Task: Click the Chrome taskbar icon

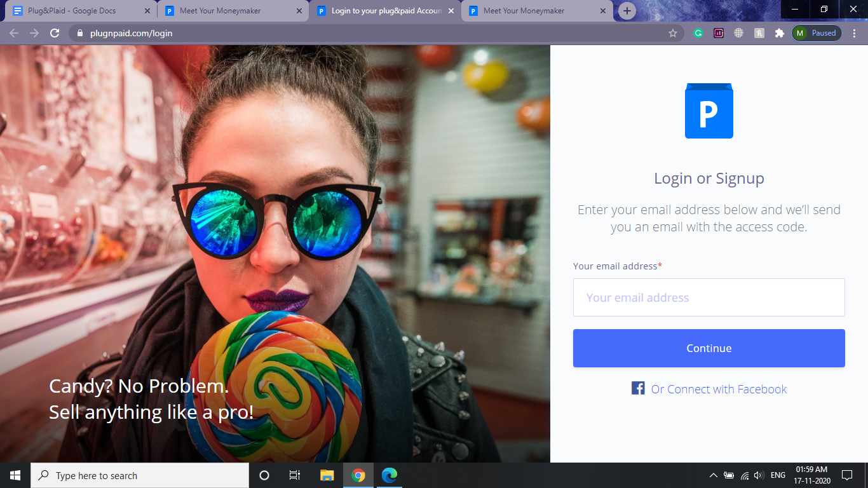Action: pyautogui.click(x=358, y=475)
